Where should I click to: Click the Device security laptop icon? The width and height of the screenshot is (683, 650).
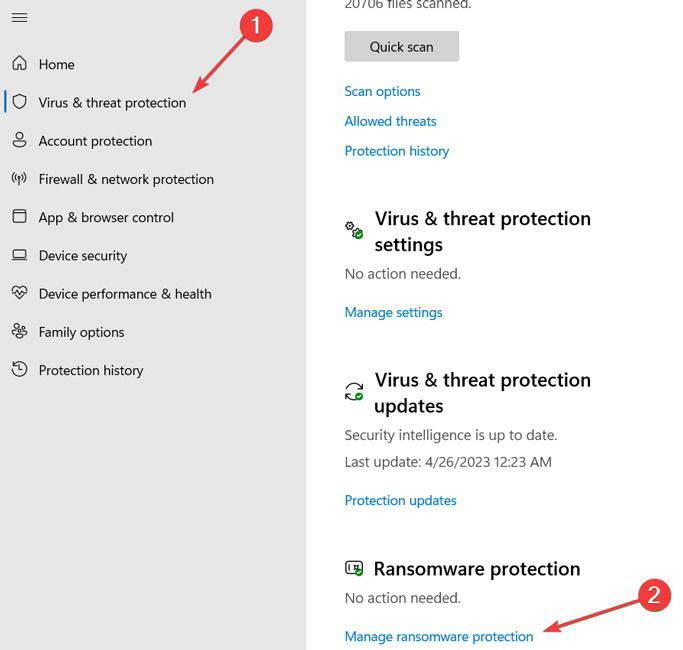20,255
